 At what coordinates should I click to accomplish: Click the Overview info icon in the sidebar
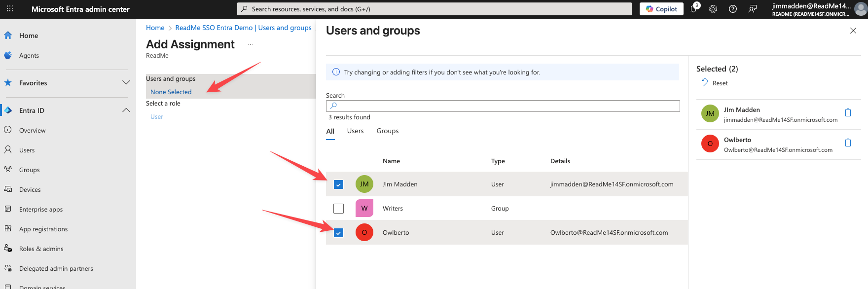8,130
